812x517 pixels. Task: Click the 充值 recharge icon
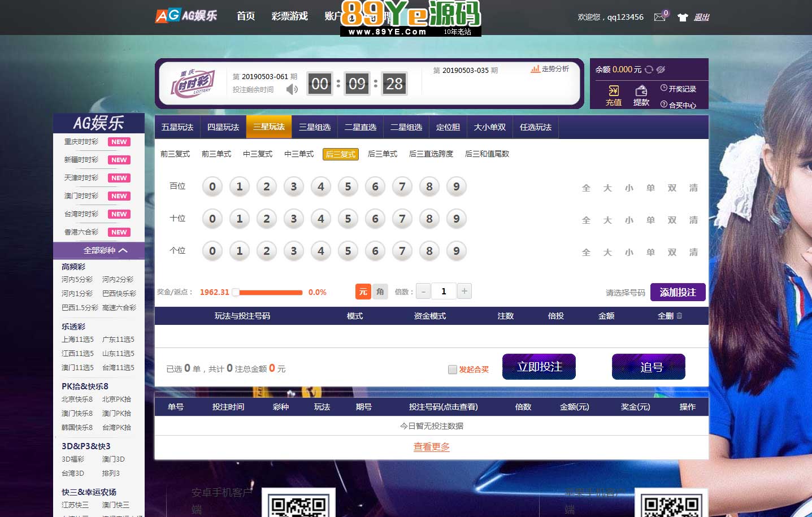coord(614,91)
